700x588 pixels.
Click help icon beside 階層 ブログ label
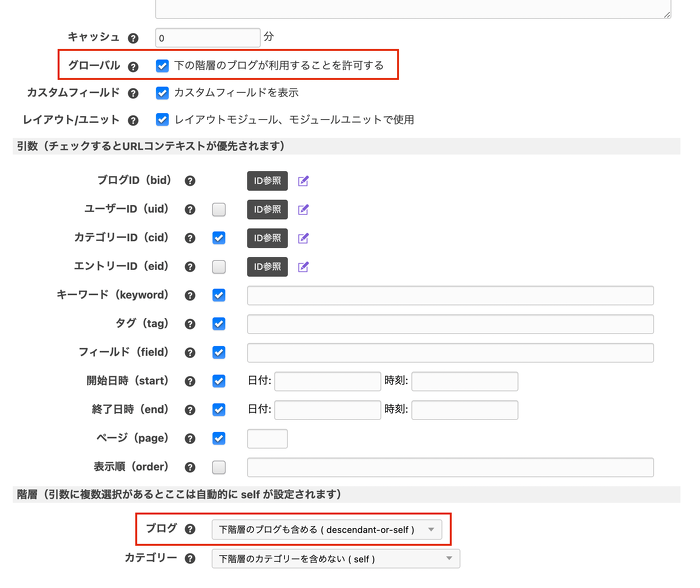coord(190,528)
